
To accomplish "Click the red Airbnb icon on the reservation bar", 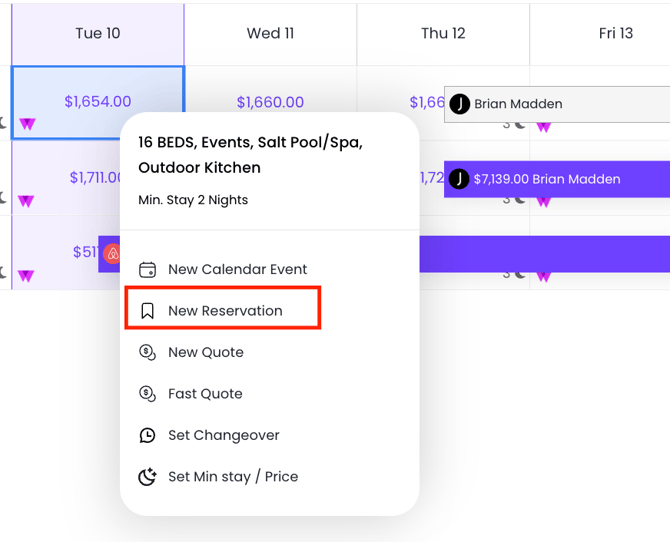I will 113,254.
